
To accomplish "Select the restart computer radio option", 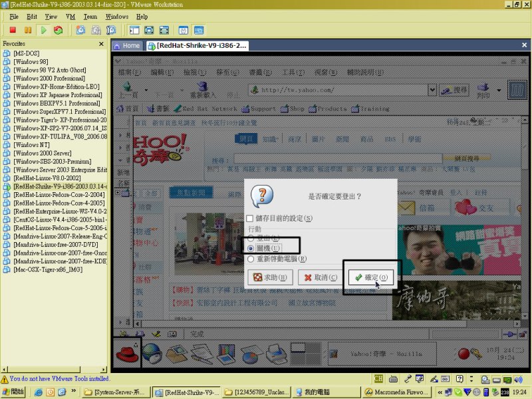I will click(251, 259).
